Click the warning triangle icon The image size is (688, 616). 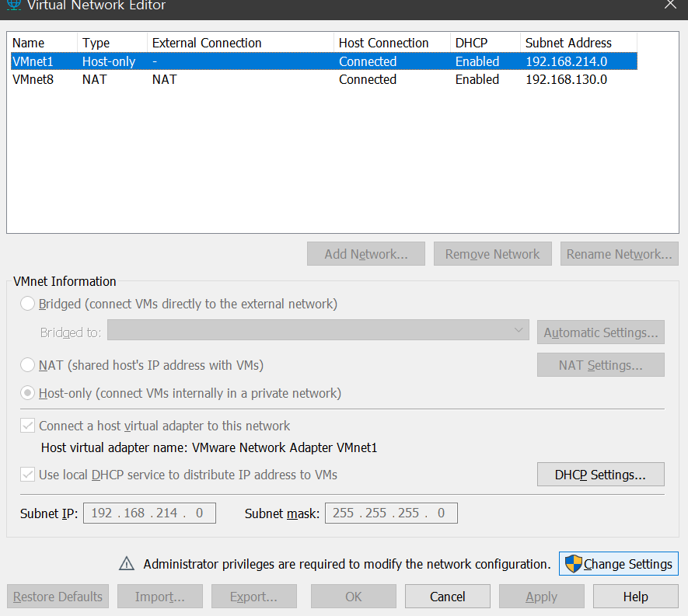pyautogui.click(x=127, y=563)
